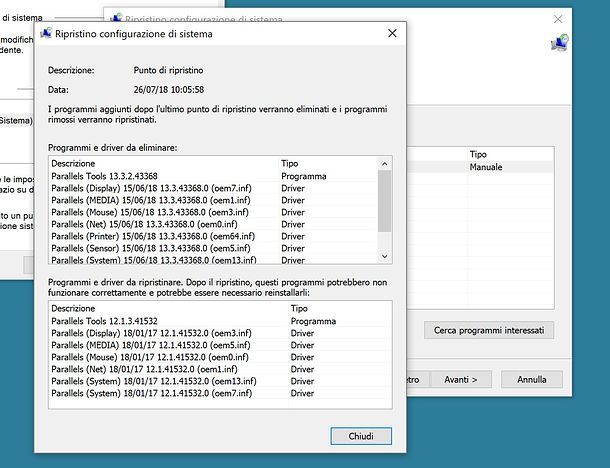Click the scrollbar thumb in eliminare list

point(385,201)
